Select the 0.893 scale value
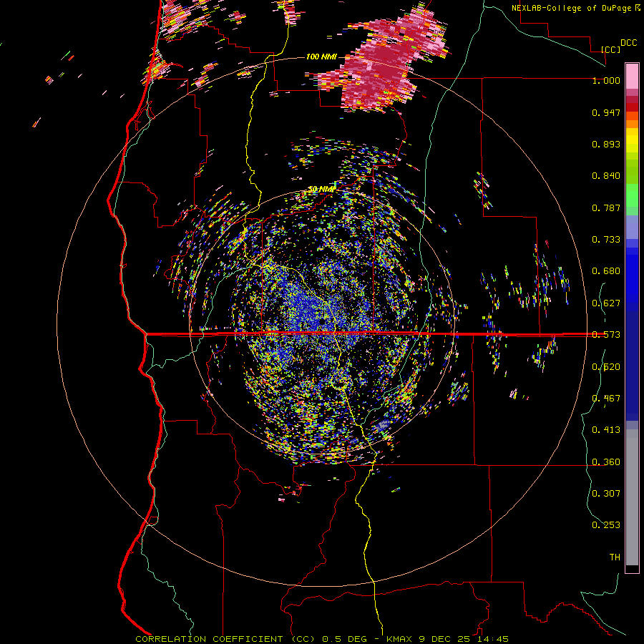The image size is (644, 644). tap(606, 144)
